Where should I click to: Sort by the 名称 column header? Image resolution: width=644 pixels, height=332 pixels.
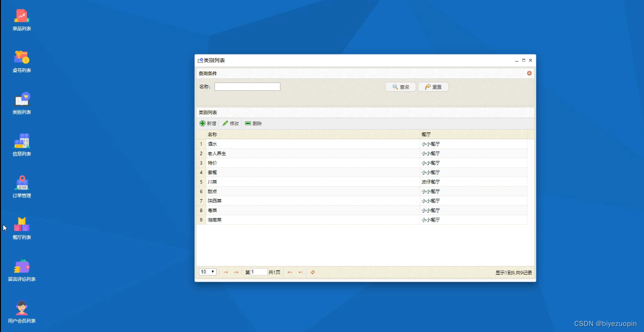313,135
